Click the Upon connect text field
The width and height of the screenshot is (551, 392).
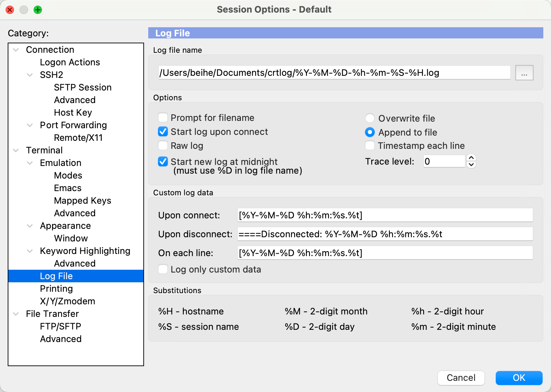tap(385, 215)
